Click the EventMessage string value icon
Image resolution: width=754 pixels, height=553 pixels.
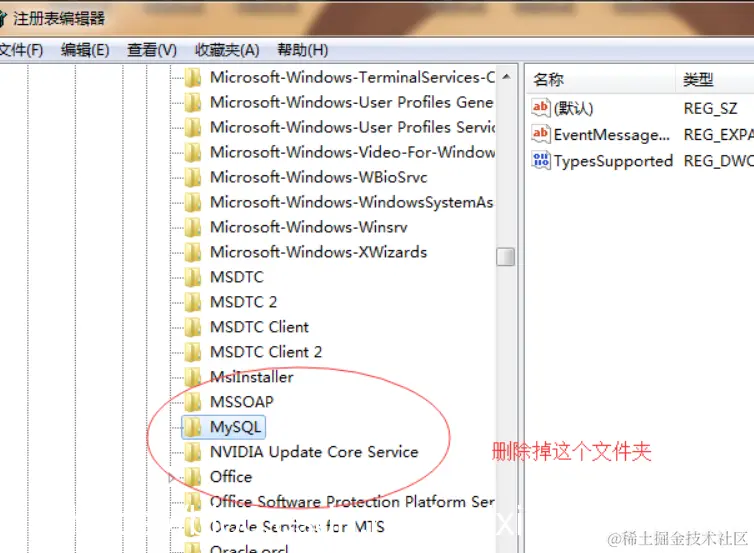pos(540,134)
